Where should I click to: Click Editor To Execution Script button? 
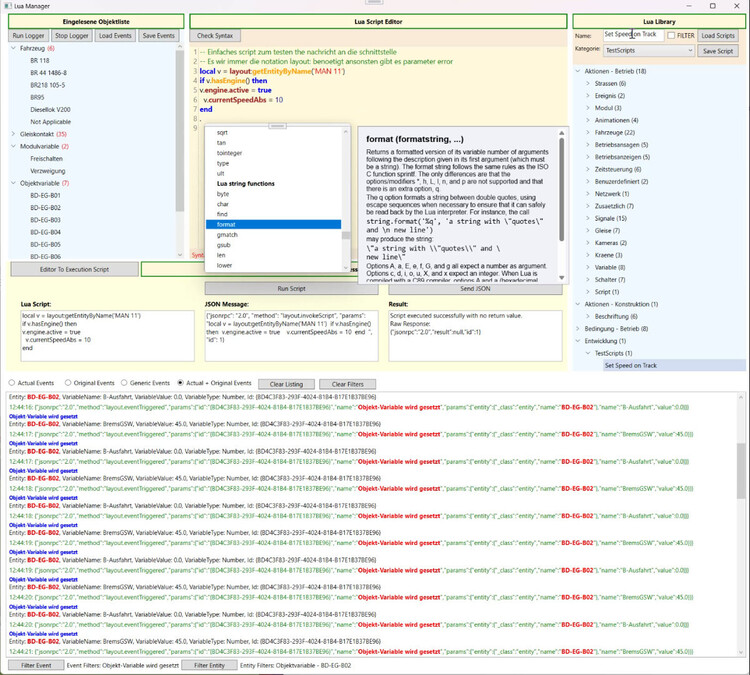tap(75, 269)
